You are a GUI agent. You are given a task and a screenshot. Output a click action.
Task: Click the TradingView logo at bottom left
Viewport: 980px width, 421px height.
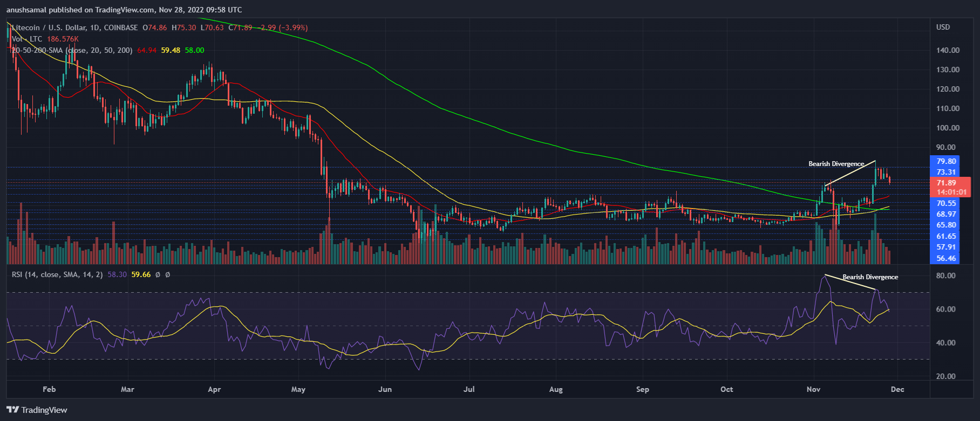point(37,410)
